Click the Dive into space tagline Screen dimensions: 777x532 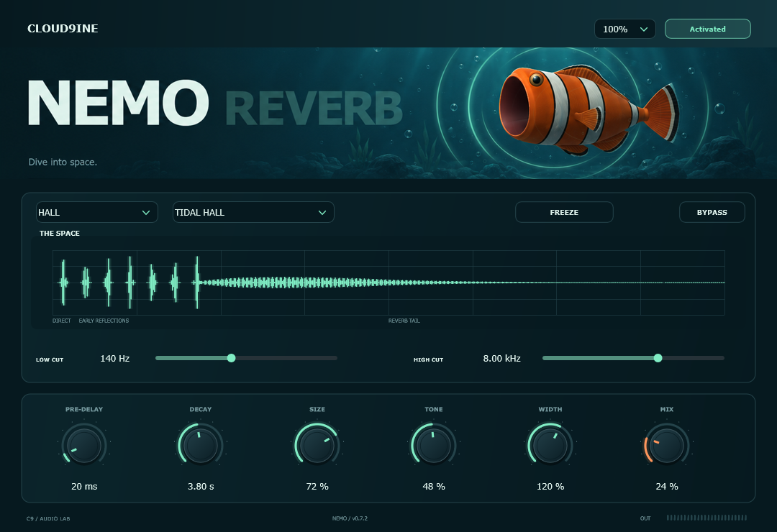(x=63, y=162)
